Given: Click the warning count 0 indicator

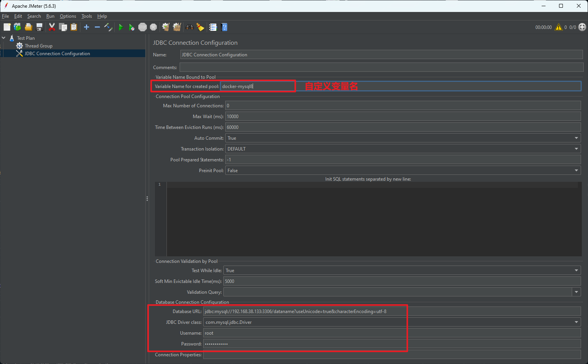Looking at the screenshot, I should tap(566, 27).
